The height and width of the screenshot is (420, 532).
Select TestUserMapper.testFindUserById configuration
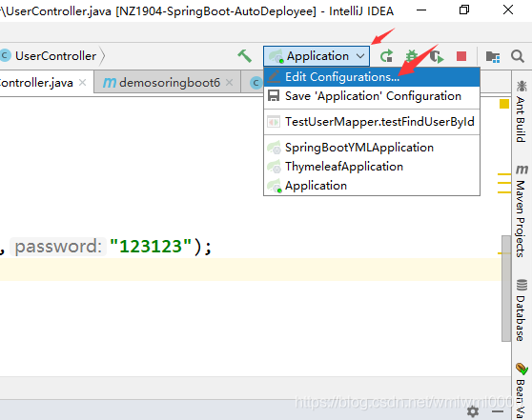pos(372,121)
